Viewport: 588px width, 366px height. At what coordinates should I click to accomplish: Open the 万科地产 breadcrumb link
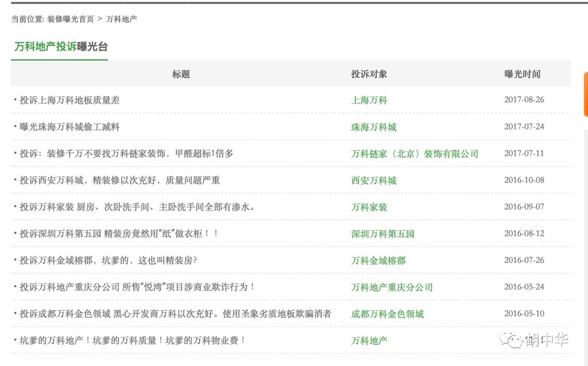(x=121, y=19)
